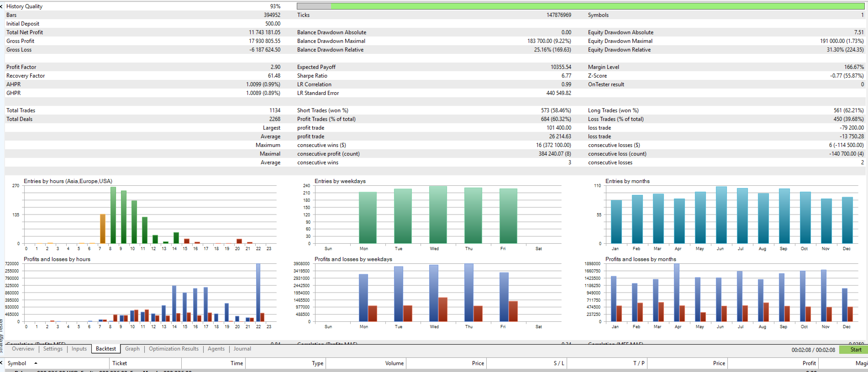This screenshot has width=868, height=372.
Task: View the Journal tab
Action: tap(242, 349)
